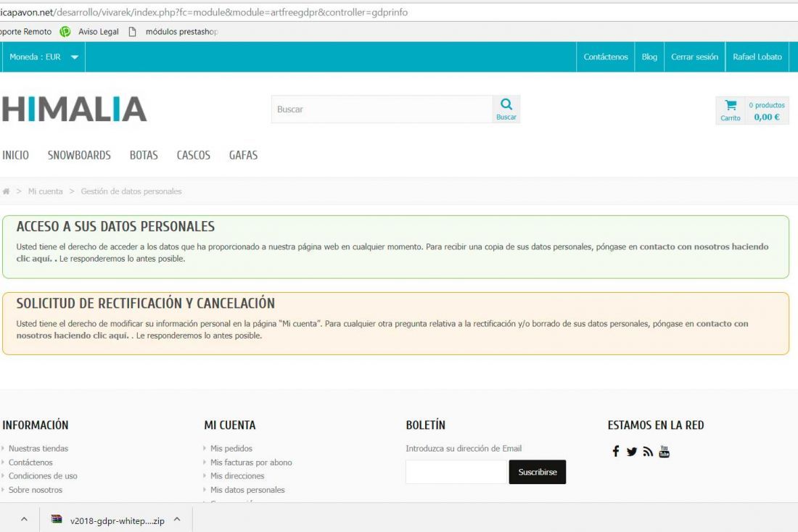Expand the leftmost download item chevron
Image resolution: width=798 pixels, height=532 pixels.
point(24,519)
